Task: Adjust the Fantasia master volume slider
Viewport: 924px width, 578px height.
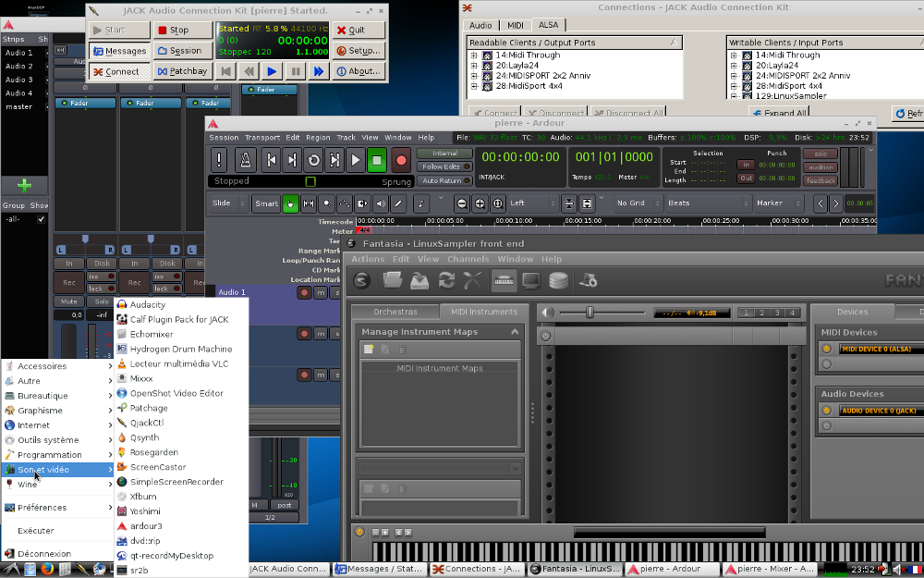Action: pos(590,313)
